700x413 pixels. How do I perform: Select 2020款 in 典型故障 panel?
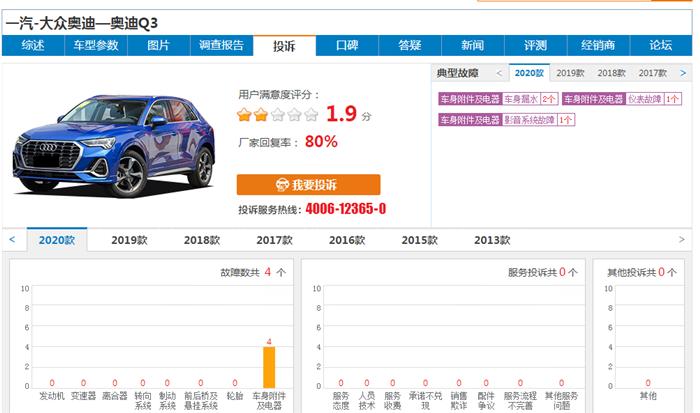(x=529, y=73)
